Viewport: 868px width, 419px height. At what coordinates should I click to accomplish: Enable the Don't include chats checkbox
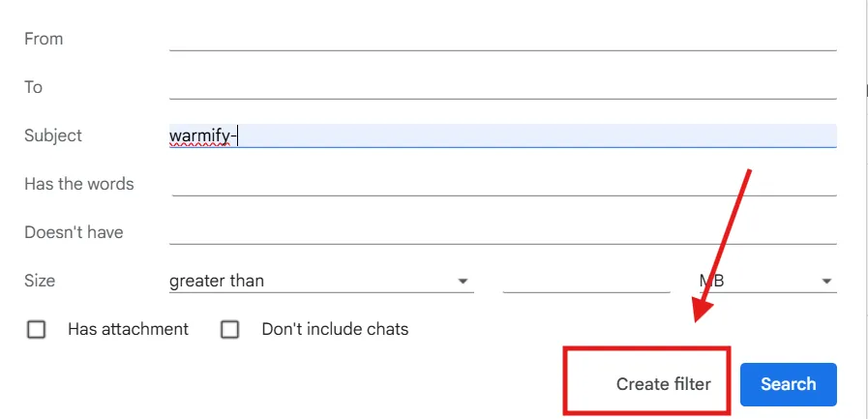point(229,330)
